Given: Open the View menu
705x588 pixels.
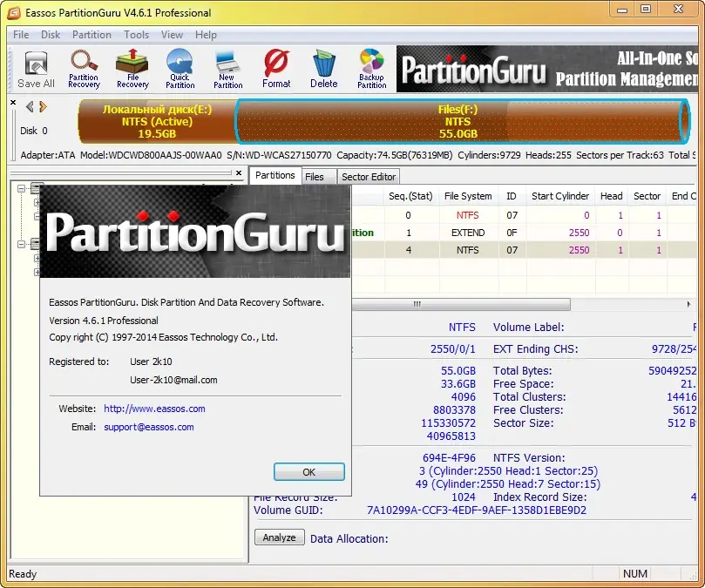Looking at the screenshot, I should 172,35.
